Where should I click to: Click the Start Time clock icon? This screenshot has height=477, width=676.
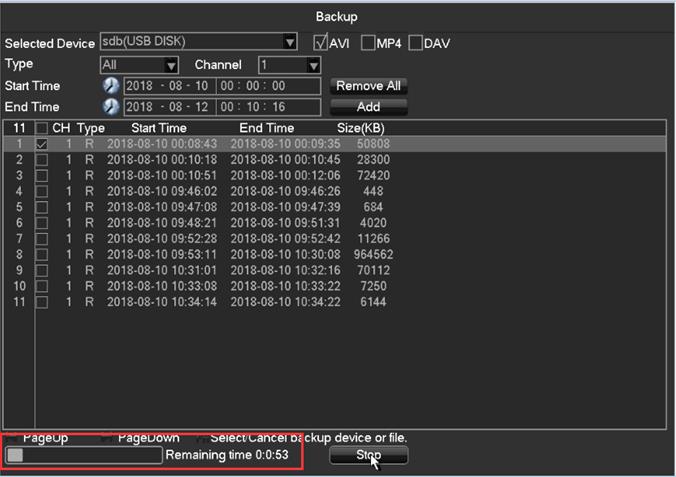(x=111, y=86)
